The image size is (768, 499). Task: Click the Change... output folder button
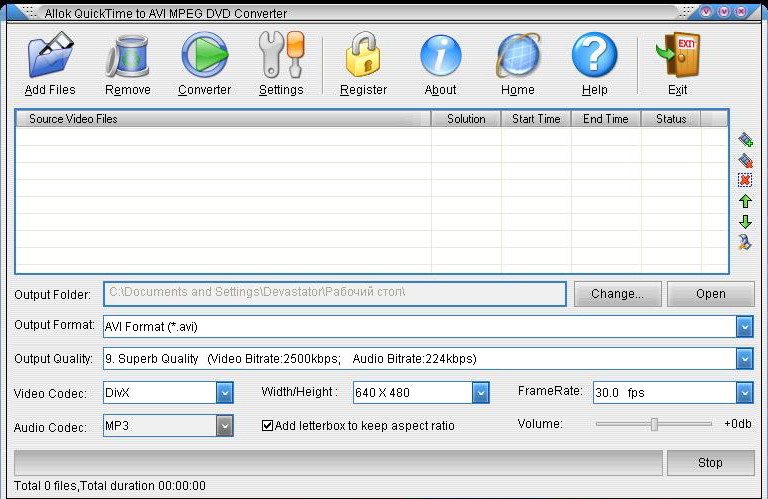click(x=618, y=294)
